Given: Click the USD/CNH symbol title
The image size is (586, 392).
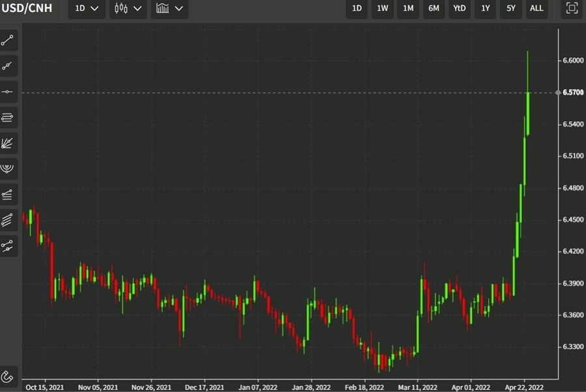Looking at the screenshot, I should click(x=27, y=8).
